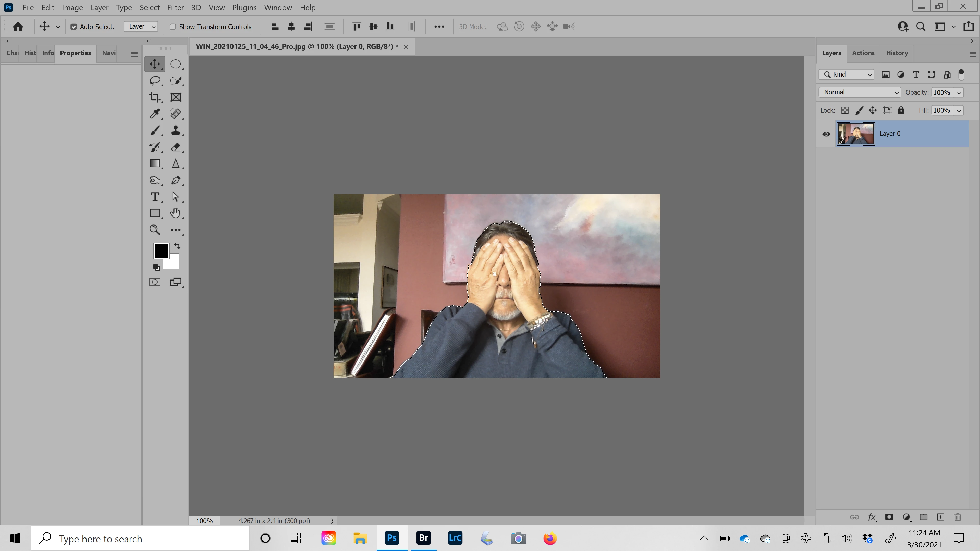
Task: Open the Filter menu
Action: [x=175, y=8]
